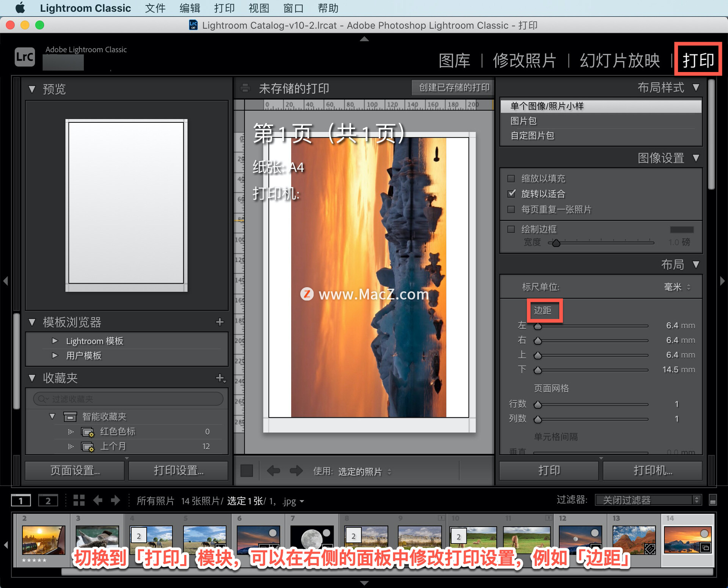The height and width of the screenshot is (588, 728).
Task: Collapse the 收藏夹 panel
Action: point(32,378)
